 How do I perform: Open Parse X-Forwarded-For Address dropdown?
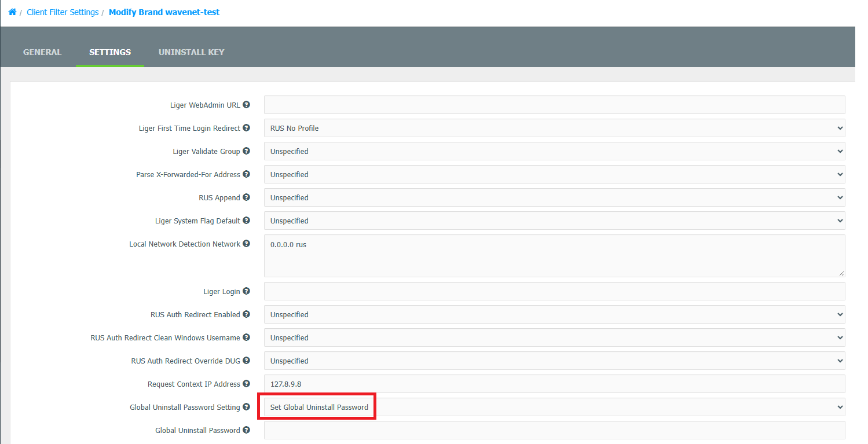[x=554, y=174]
